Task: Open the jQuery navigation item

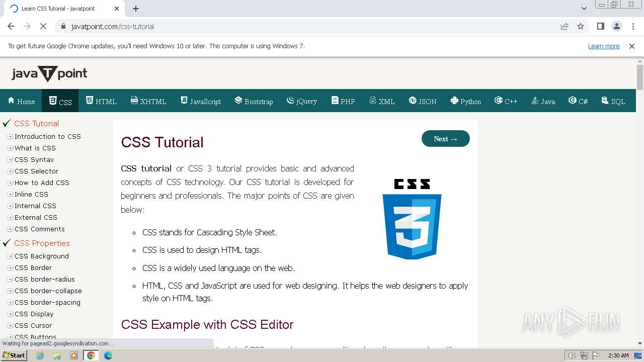Action: 302,101
